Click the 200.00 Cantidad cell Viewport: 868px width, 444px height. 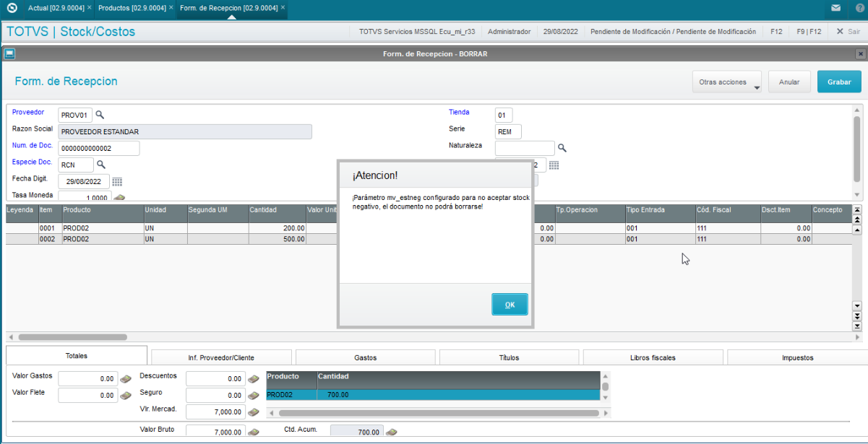pos(277,228)
